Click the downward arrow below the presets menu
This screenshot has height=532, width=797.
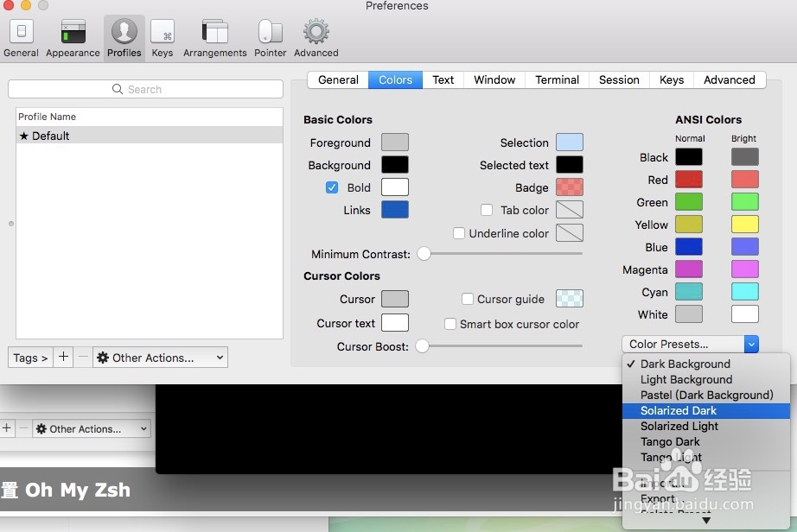tap(706, 520)
